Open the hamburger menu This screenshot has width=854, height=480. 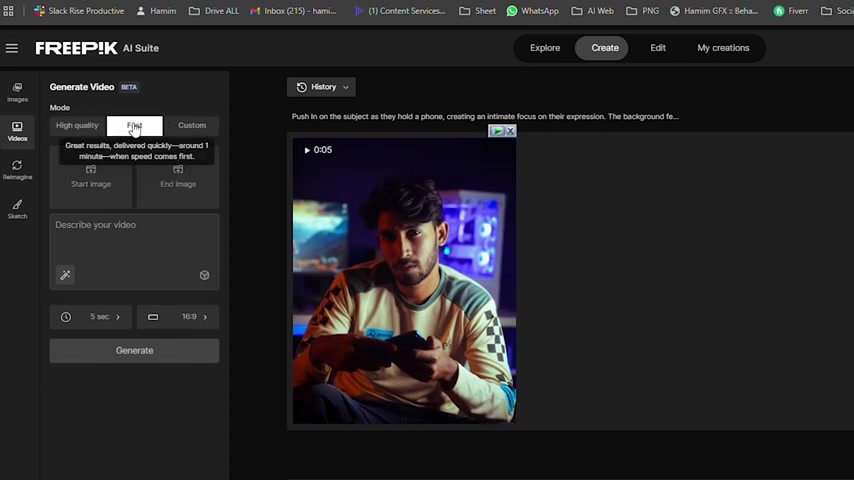click(11, 48)
